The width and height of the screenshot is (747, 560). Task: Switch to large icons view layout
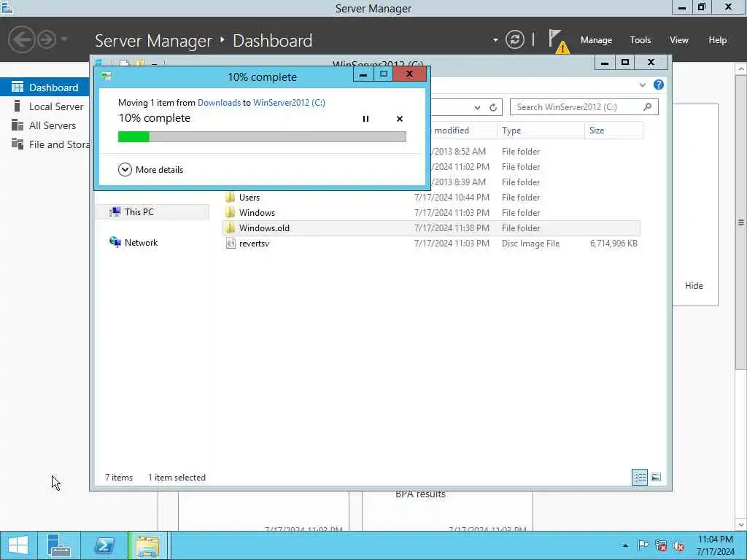[x=656, y=477]
